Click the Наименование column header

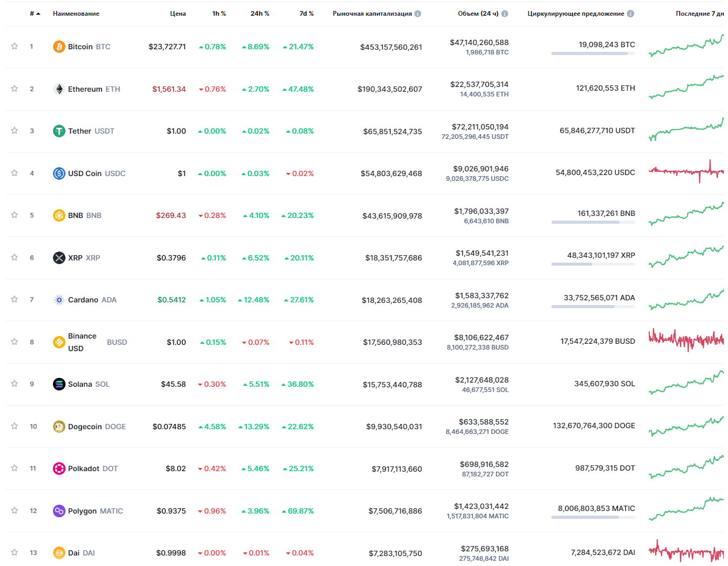pos(76,14)
